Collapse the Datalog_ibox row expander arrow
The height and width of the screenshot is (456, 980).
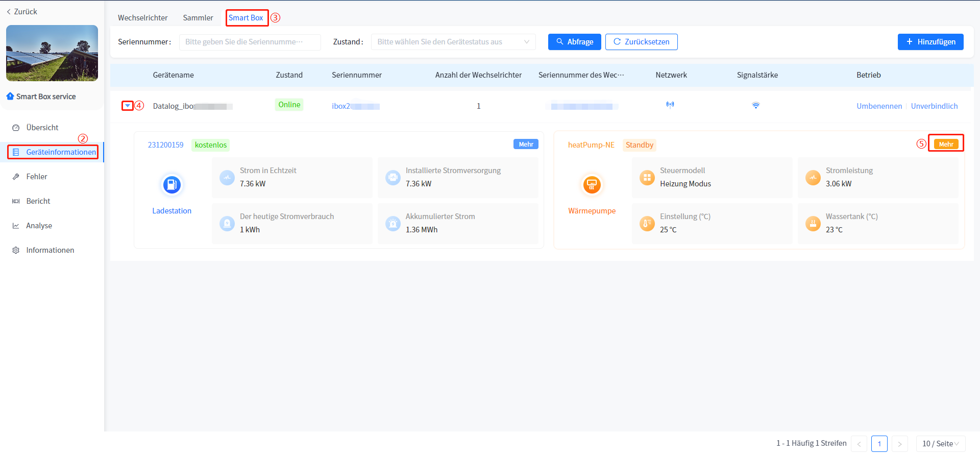click(128, 106)
